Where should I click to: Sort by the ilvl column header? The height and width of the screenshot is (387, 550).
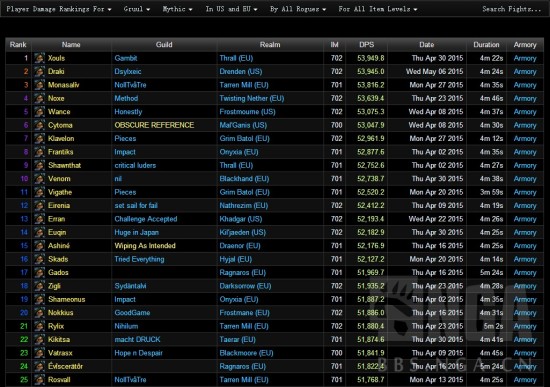pyautogui.click(x=335, y=45)
